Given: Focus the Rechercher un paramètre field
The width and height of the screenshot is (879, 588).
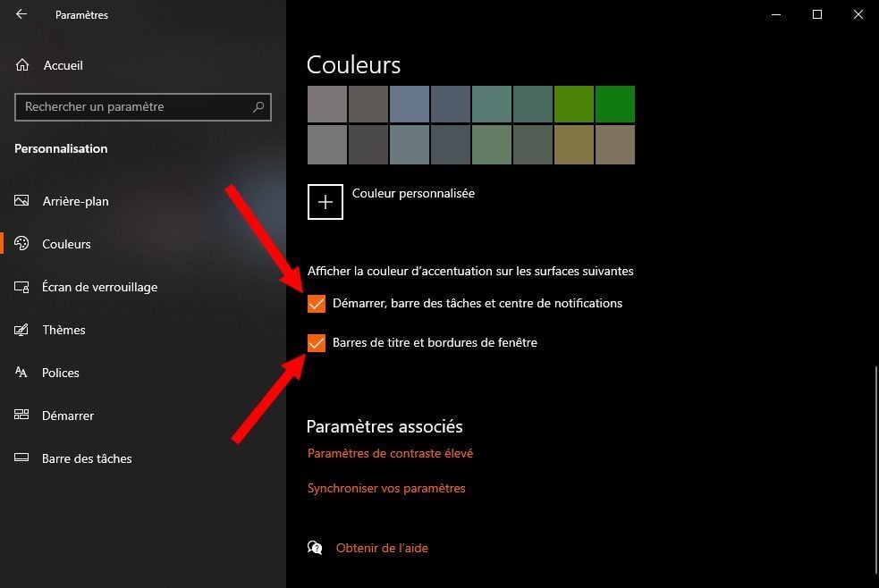Looking at the screenshot, I should (x=143, y=107).
